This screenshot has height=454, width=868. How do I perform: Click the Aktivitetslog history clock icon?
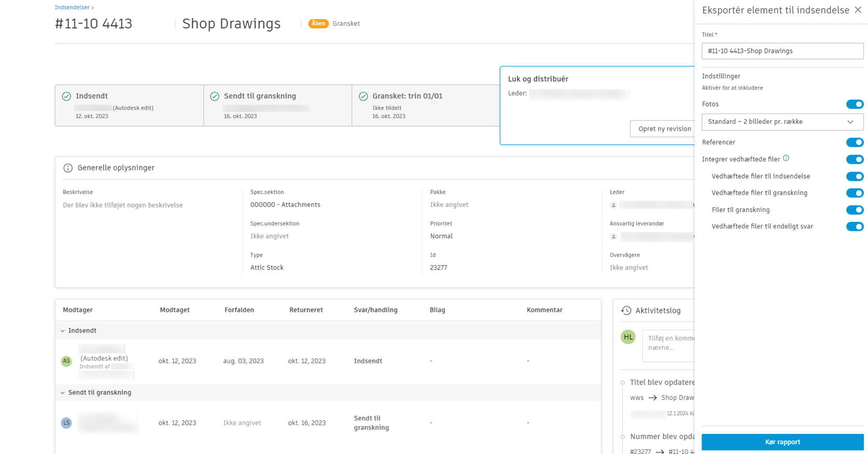pyautogui.click(x=626, y=310)
